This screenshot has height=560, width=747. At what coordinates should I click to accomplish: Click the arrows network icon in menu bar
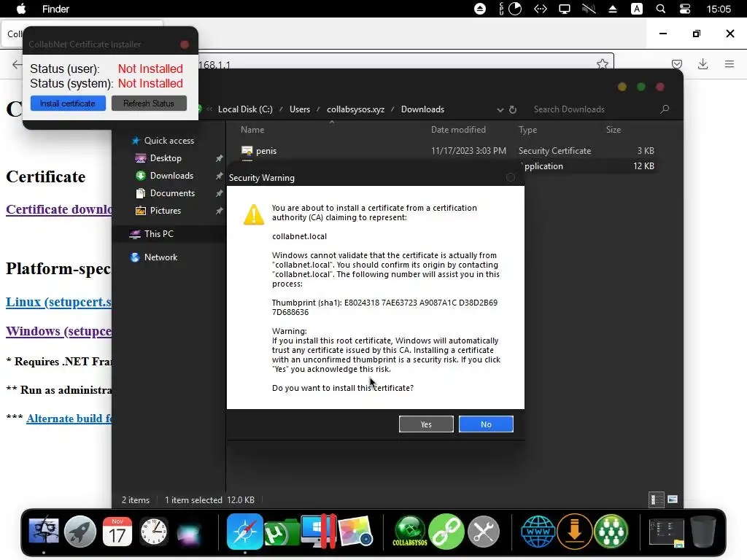541,9
